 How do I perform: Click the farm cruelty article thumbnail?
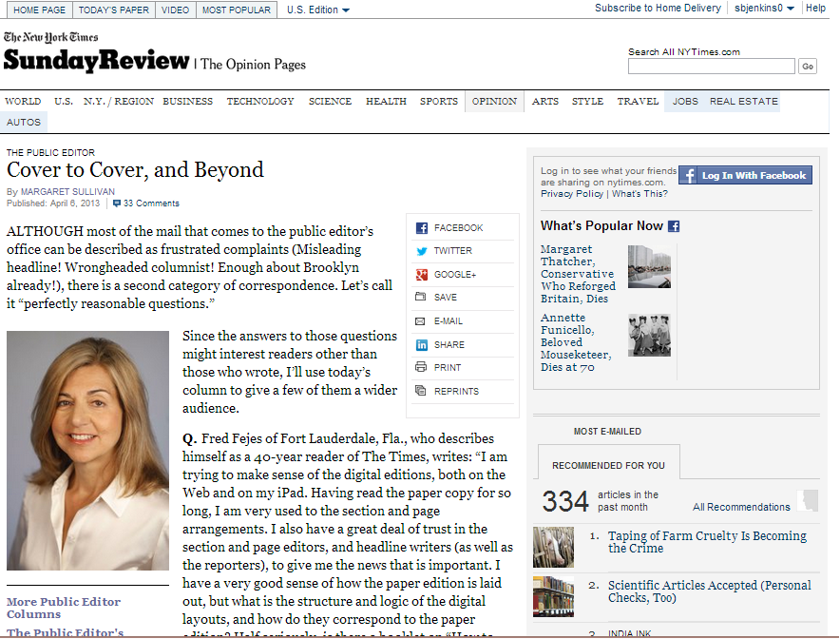coord(553,547)
